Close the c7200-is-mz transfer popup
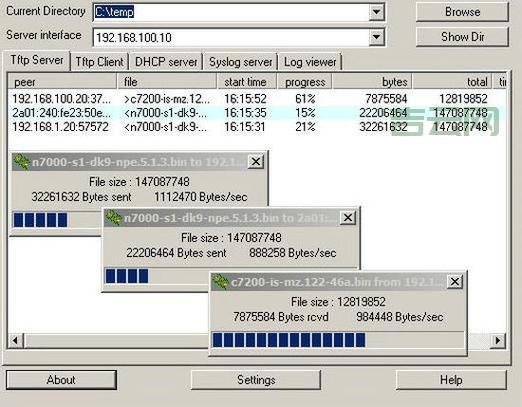The image size is (522, 407). pyautogui.click(x=455, y=282)
